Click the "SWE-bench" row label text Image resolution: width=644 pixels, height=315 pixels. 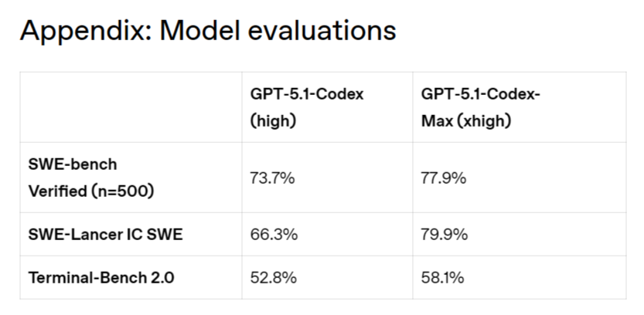[x=73, y=165]
